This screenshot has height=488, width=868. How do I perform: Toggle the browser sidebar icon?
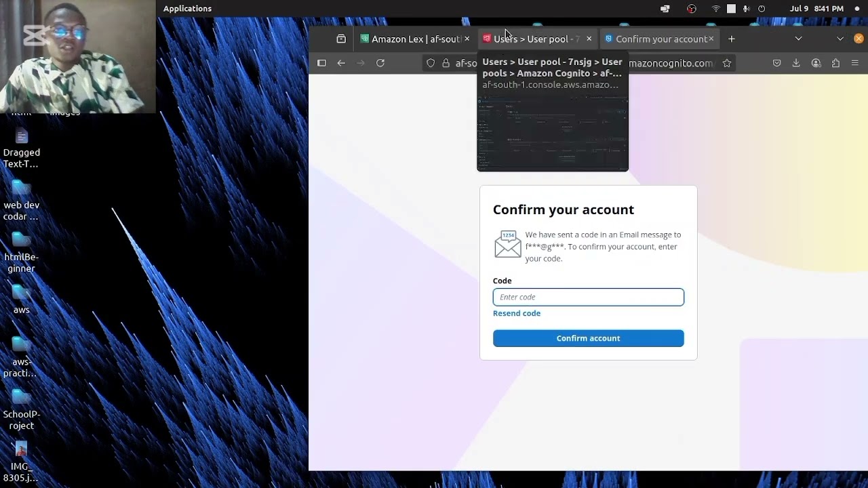pos(321,63)
